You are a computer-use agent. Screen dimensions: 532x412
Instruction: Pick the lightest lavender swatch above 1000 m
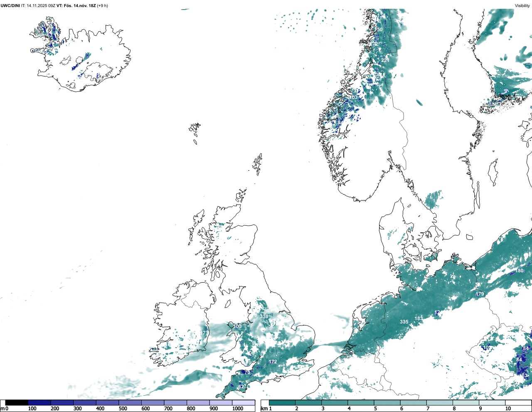[244, 402]
